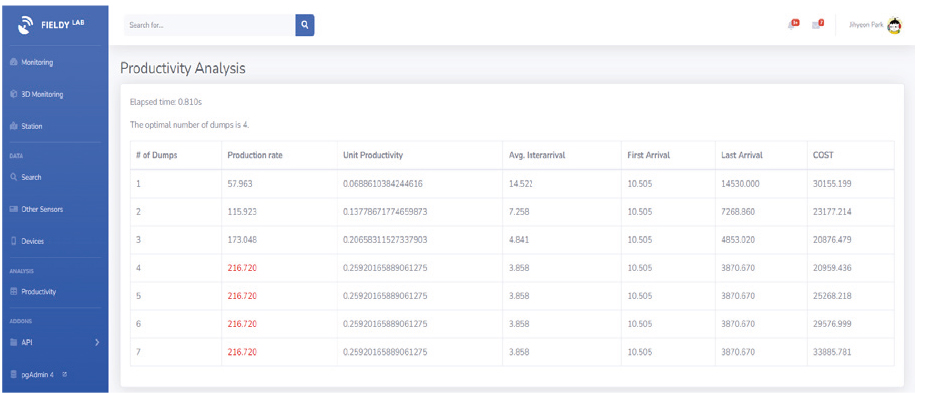Click the Station chart icon
926x393 pixels.
(14, 126)
